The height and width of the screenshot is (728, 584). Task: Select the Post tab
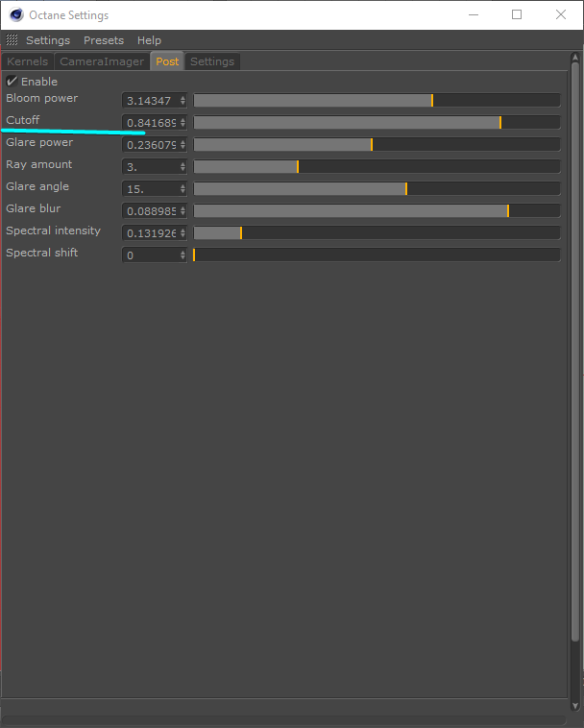pos(167,61)
